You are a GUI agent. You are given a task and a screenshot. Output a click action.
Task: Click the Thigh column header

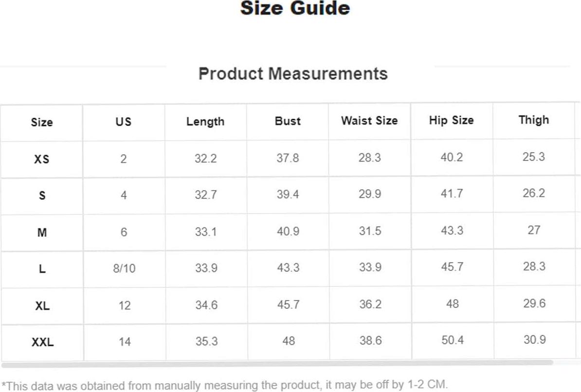point(534,120)
